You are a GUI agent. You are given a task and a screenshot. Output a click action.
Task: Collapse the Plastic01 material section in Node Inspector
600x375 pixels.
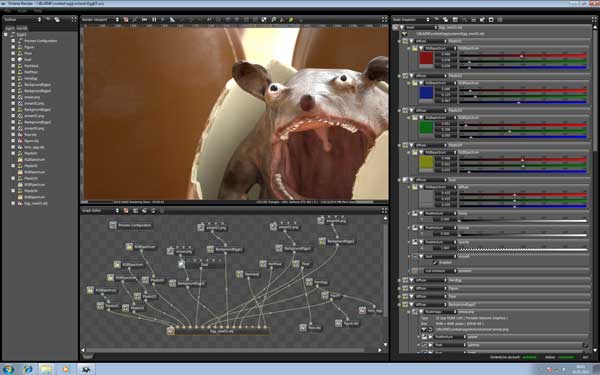(411, 41)
